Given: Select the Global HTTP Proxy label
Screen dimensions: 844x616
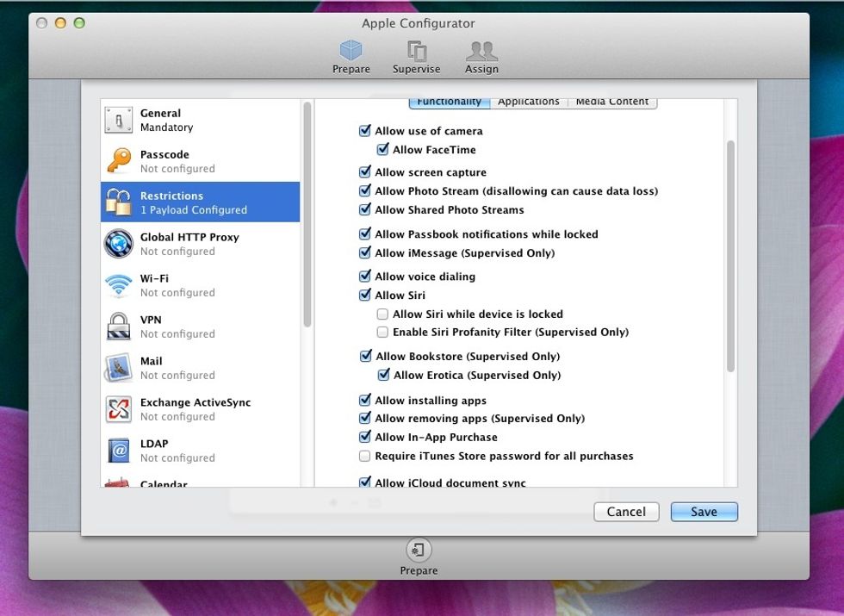Looking at the screenshot, I should pos(189,238).
